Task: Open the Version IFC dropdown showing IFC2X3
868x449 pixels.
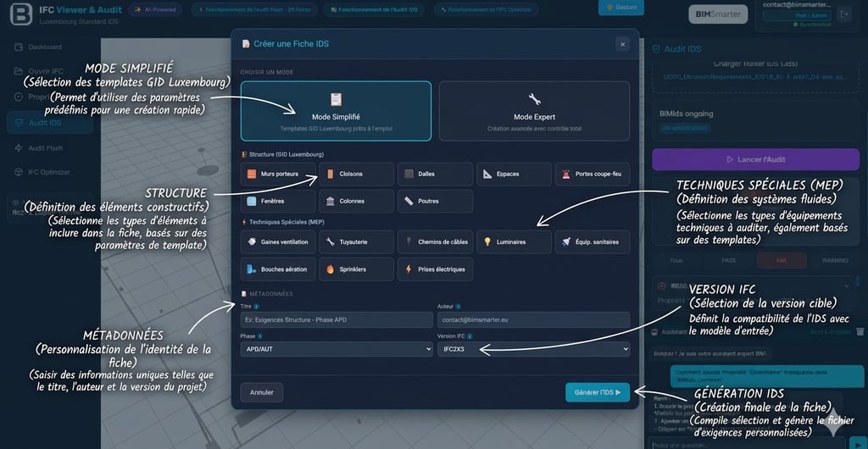Action: pyautogui.click(x=534, y=349)
